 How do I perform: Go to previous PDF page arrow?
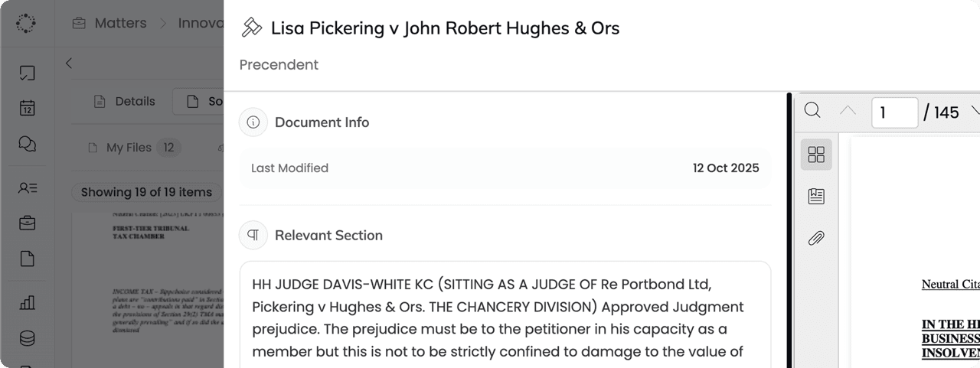(848, 111)
